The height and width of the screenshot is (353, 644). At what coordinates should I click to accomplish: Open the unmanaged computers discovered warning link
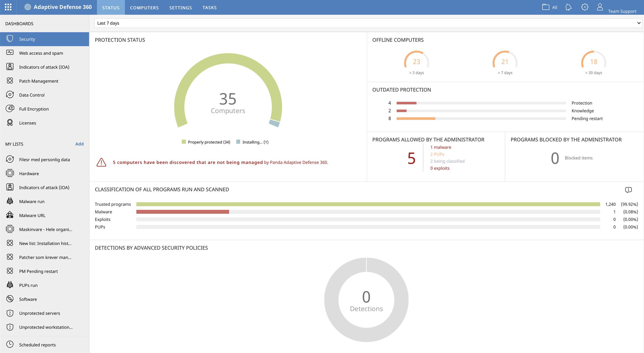click(188, 162)
